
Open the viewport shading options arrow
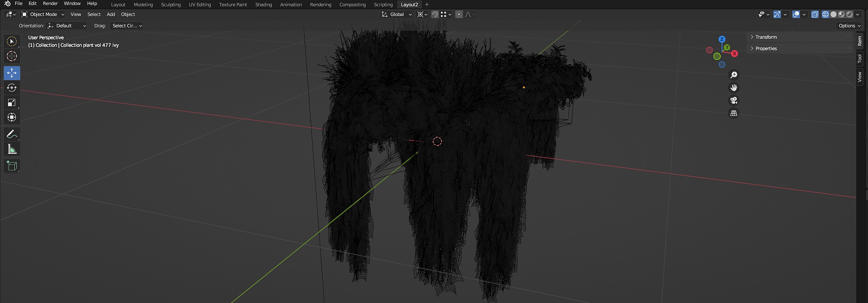click(858, 15)
